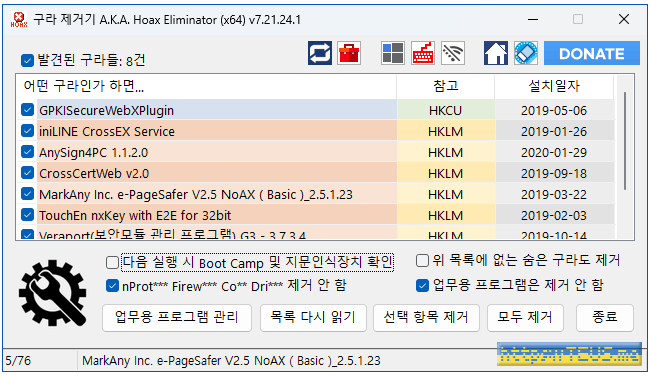Toggle the 발견된 구라들 select-all checkbox
The image size is (650, 376).
pos(27,61)
